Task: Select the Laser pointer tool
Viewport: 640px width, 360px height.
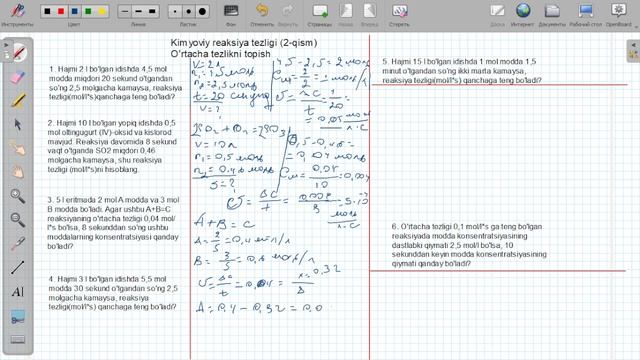Action: click(x=18, y=244)
